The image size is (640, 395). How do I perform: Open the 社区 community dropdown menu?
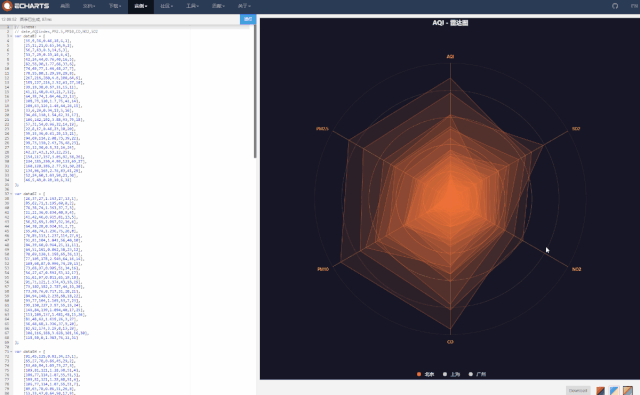(x=167, y=6)
